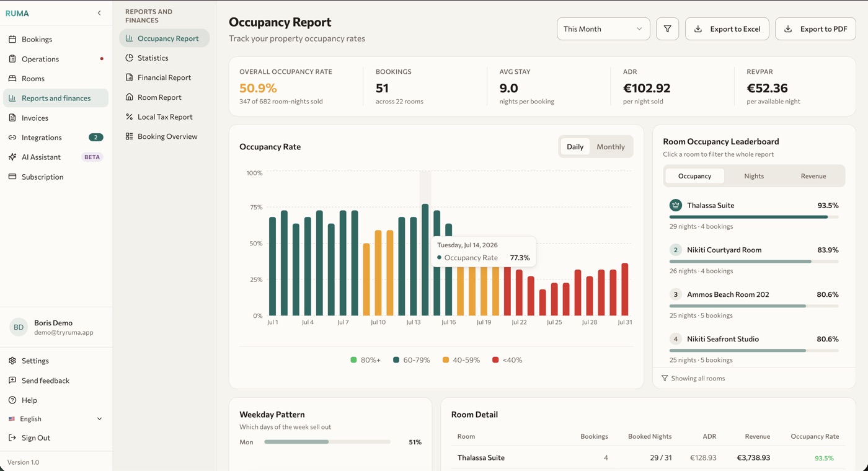Toggle the 40-59% legend entry
The image size is (868, 471).
(x=461, y=360)
